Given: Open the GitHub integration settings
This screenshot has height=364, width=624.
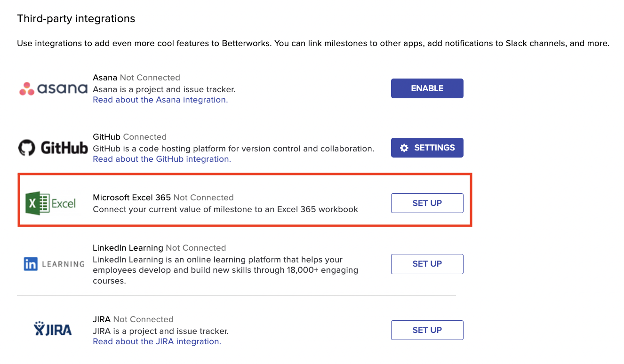Looking at the screenshot, I should 427,147.
